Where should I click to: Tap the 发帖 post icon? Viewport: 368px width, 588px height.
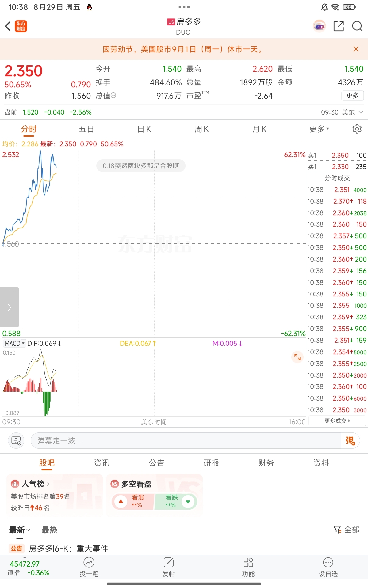click(169, 567)
